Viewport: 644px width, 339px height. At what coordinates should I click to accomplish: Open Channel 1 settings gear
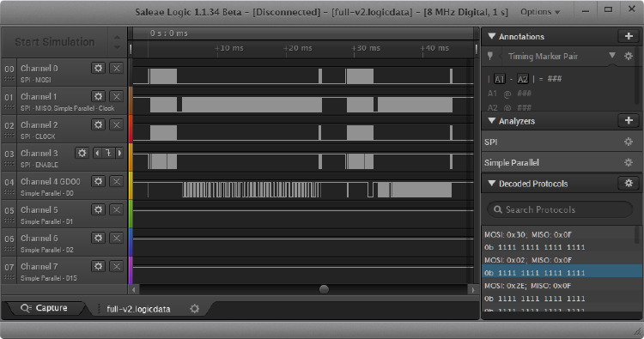[x=98, y=96]
